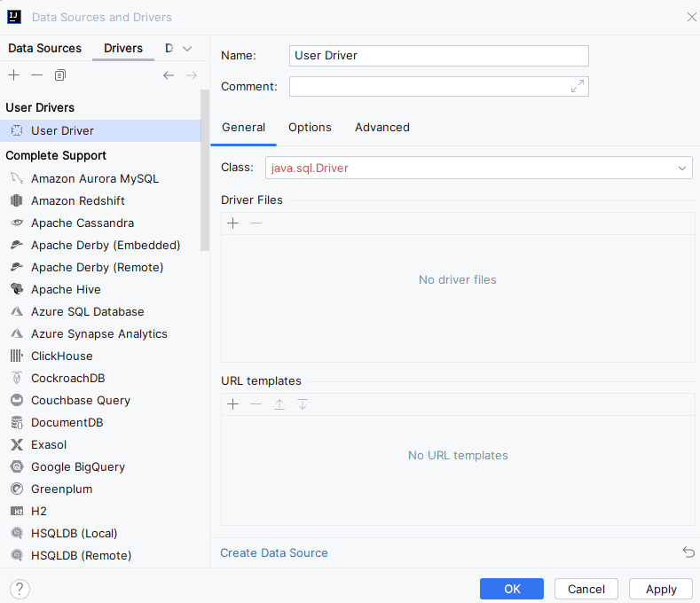700x603 pixels.
Task: Go forward with the right arrow
Action: [192, 75]
